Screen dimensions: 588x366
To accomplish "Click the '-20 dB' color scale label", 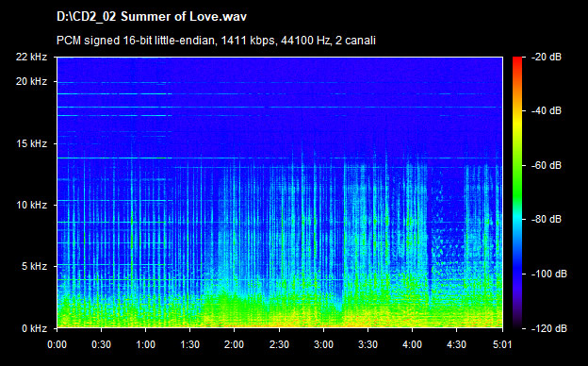I will (547, 57).
